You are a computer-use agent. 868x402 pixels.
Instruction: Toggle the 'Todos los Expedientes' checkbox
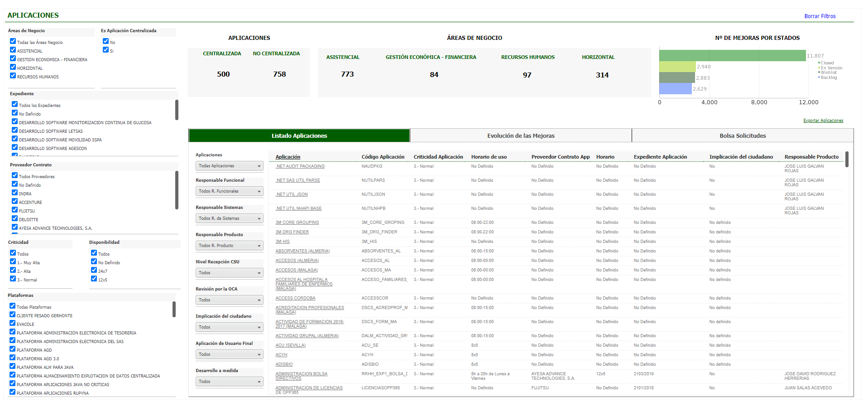(14, 104)
